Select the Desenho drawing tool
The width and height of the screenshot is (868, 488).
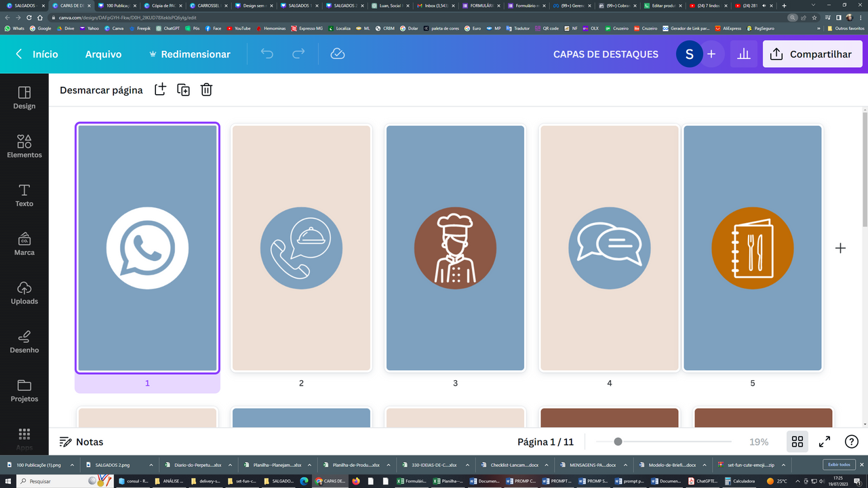click(x=24, y=342)
